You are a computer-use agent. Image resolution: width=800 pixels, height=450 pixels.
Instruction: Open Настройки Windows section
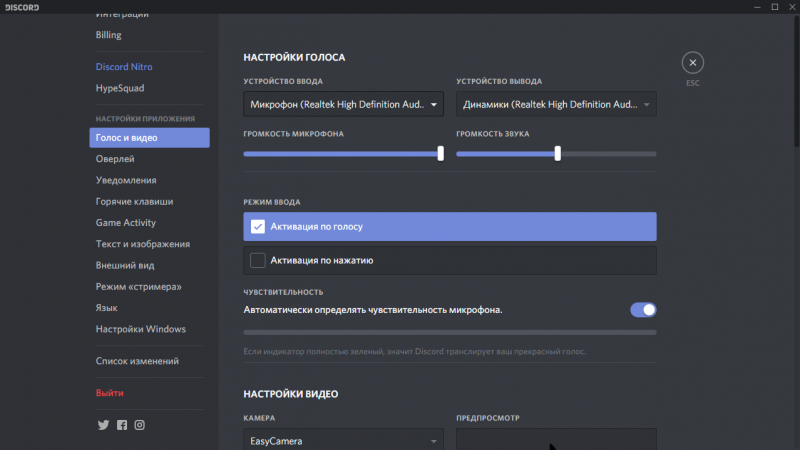[x=141, y=329]
